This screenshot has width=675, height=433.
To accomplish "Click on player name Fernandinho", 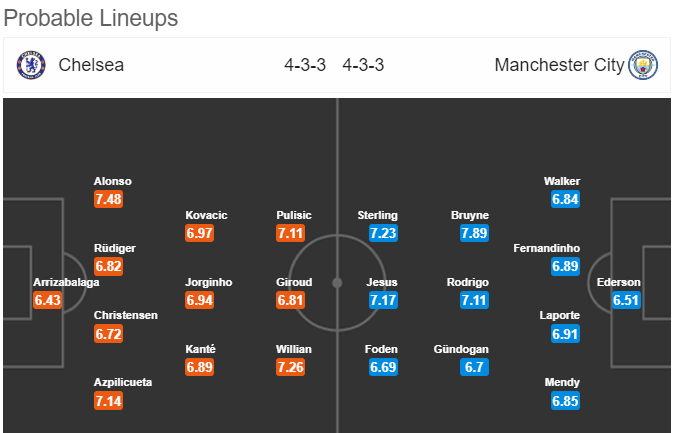I will click(548, 248).
